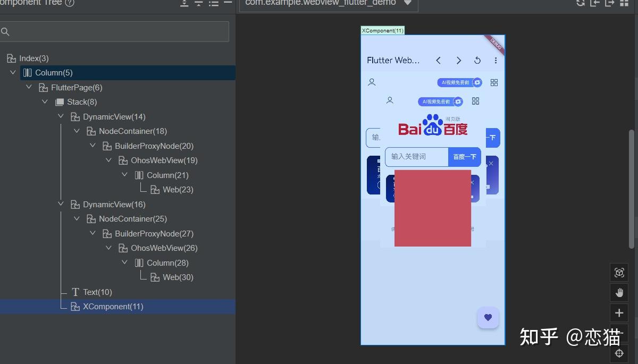Click the Baidu logo in the preview
This screenshot has height=364, width=638.
pyautogui.click(x=433, y=125)
